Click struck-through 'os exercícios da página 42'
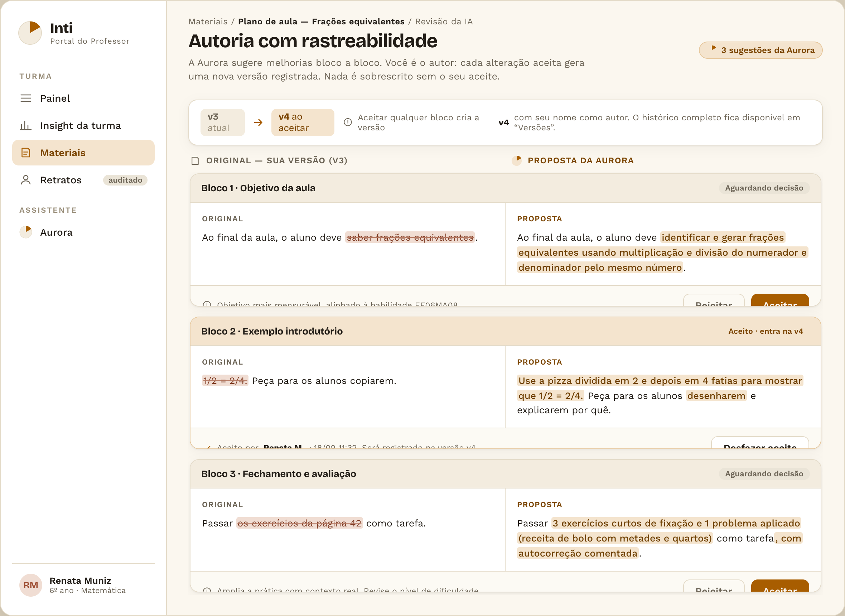The height and width of the screenshot is (616, 845). [x=299, y=523]
